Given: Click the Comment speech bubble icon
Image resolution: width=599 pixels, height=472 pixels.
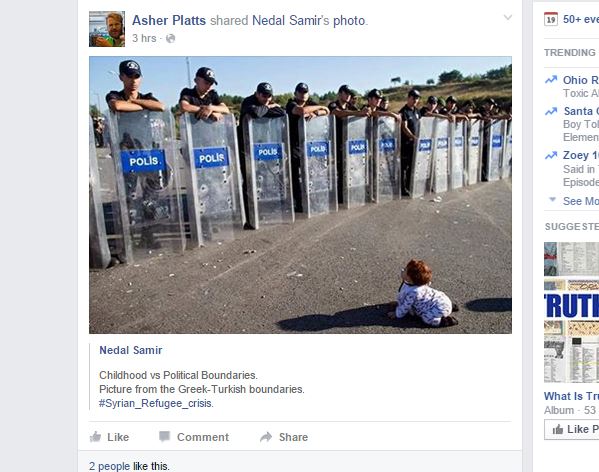Looking at the screenshot, I should 164,436.
